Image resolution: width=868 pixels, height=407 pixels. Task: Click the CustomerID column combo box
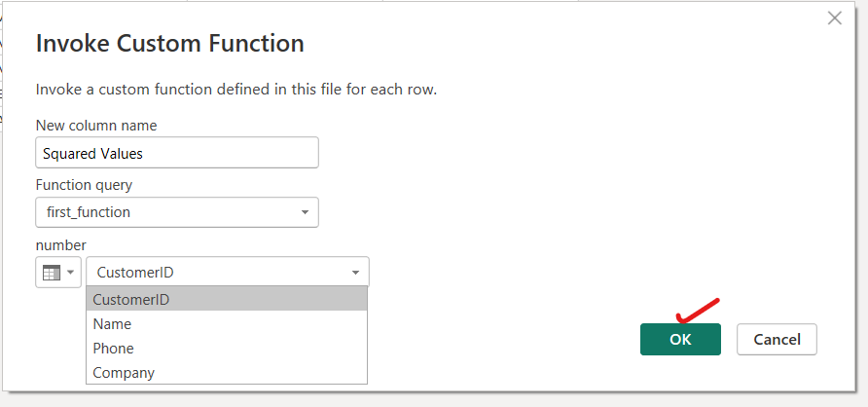click(x=217, y=273)
